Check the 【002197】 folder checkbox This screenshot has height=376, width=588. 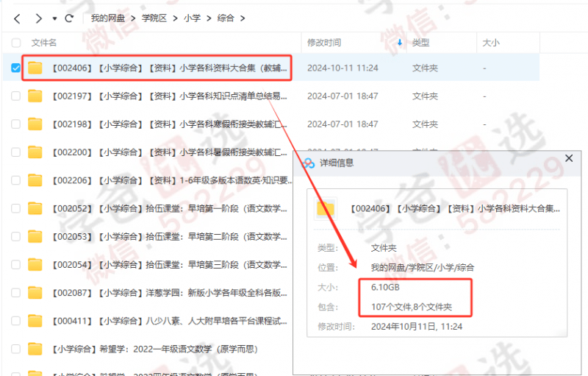tap(15, 96)
